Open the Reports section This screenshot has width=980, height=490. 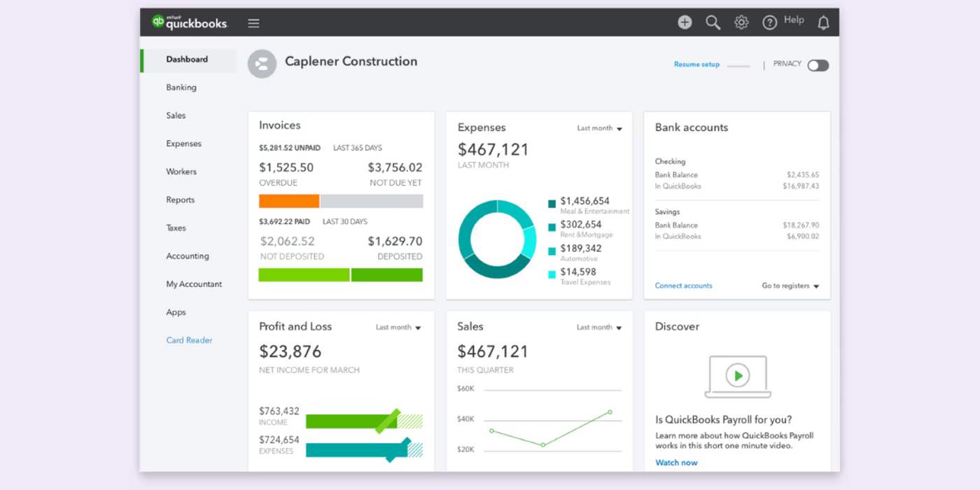[180, 199]
